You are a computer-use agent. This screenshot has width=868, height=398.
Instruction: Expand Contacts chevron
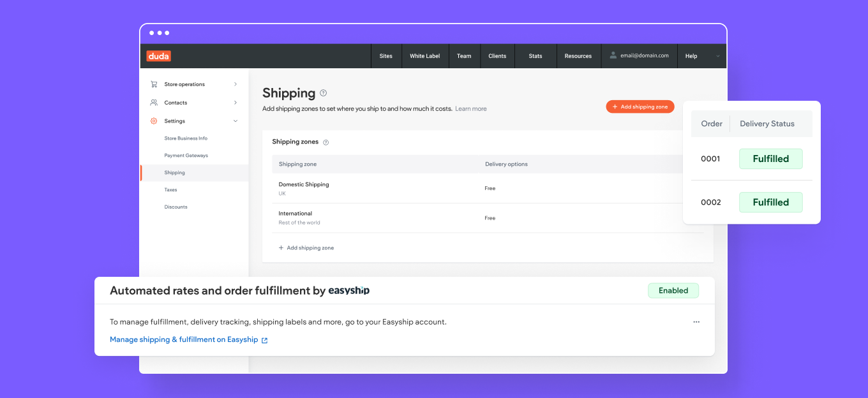pyautogui.click(x=236, y=103)
